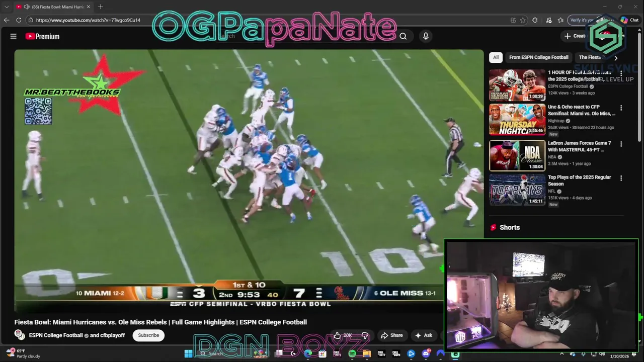Dislike the video thumbs down
Viewport: 644px width, 362px height.
[365, 335]
